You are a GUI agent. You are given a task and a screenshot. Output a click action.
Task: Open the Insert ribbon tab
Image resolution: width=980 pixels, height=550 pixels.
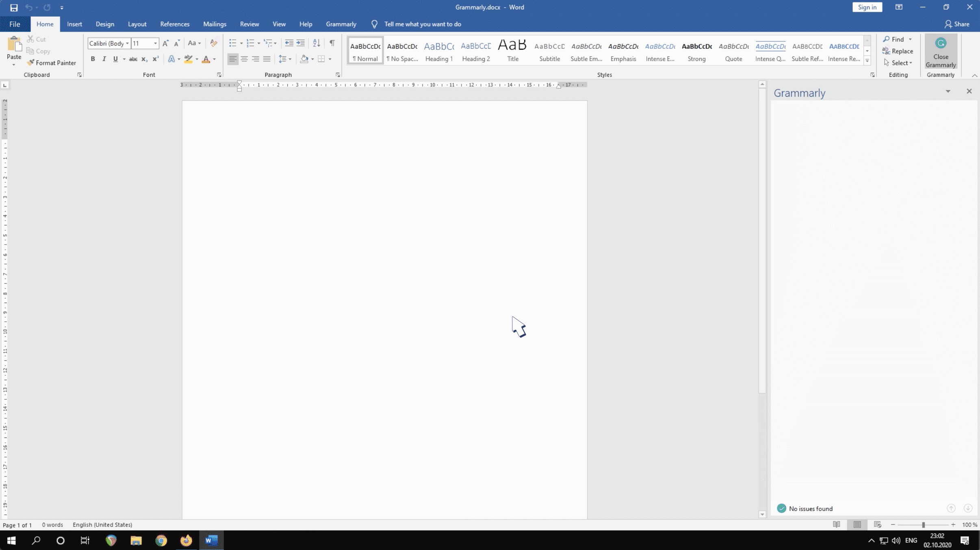point(74,24)
